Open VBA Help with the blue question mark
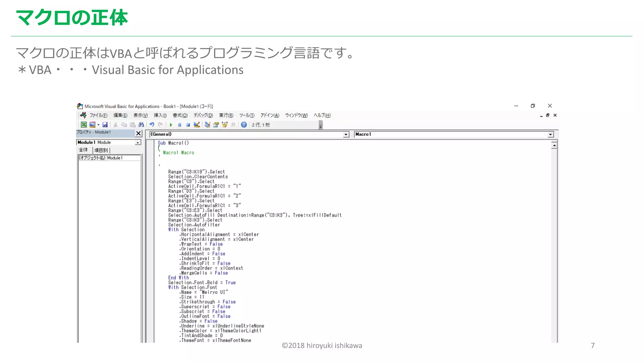Image resolution: width=644 pixels, height=362 pixels. pos(244,125)
